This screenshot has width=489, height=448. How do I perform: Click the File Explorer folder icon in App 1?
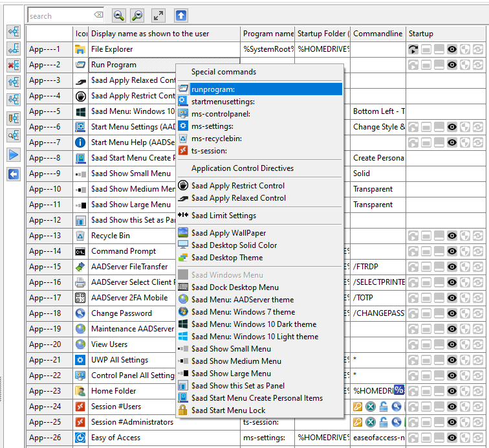tap(80, 49)
